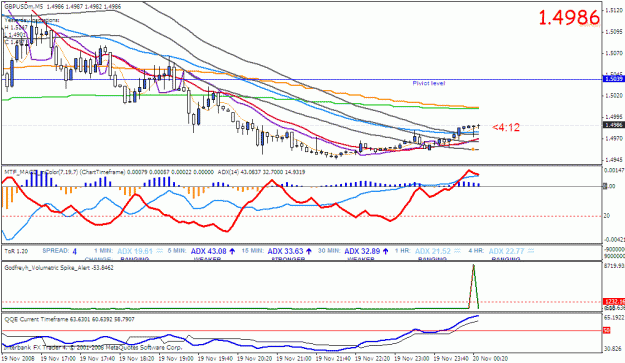Click the ADX(14) values in MACD panel
625x363 pixels.
point(261,172)
